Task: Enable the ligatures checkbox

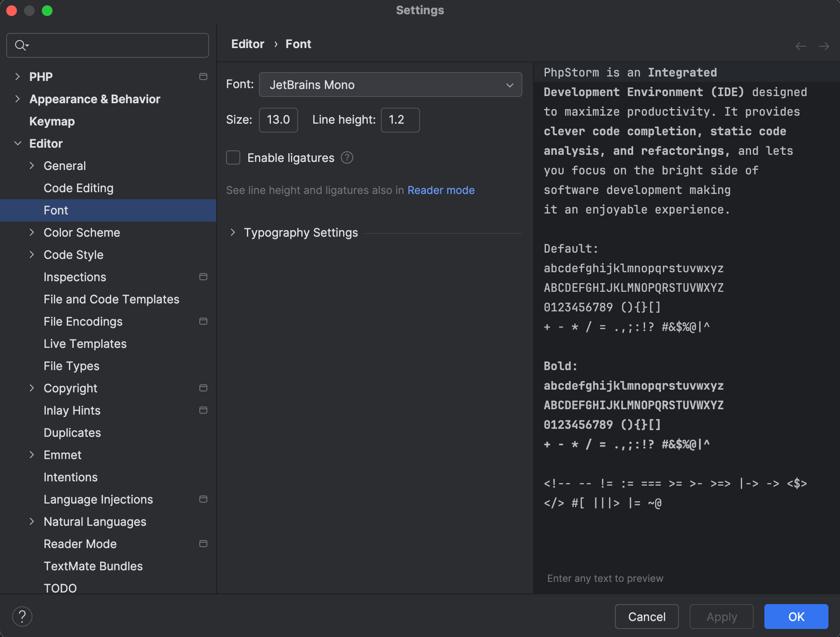Action: [x=233, y=158]
